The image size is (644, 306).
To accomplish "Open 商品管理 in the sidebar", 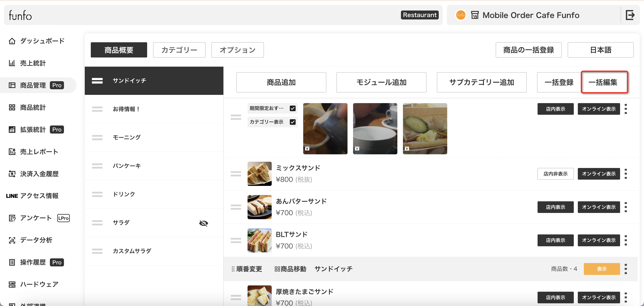I will 38,85.
